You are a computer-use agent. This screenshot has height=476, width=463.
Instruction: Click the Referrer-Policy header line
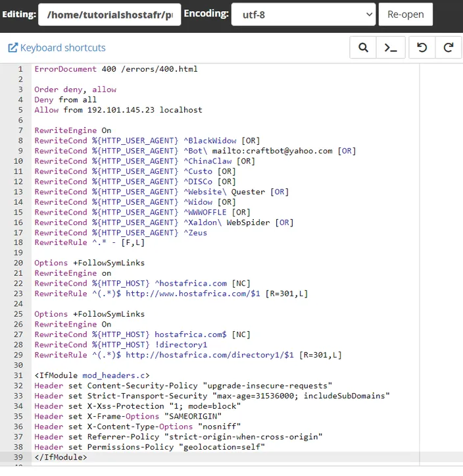178,437
